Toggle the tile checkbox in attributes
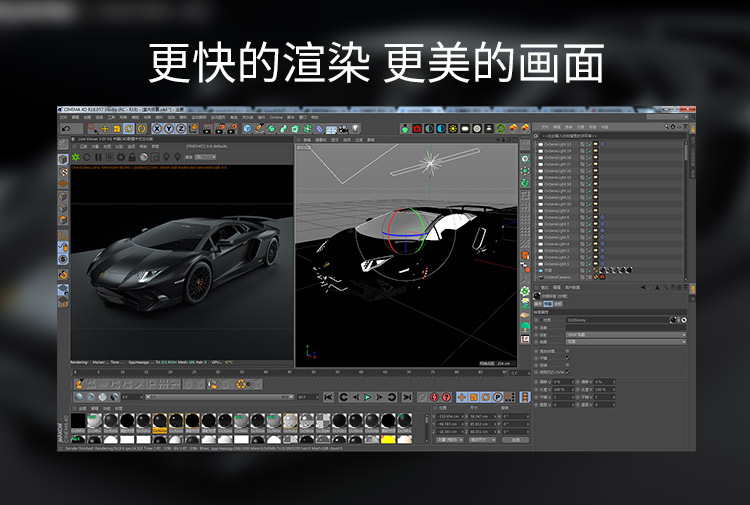Image resolution: width=750 pixels, height=505 pixels. click(567, 358)
